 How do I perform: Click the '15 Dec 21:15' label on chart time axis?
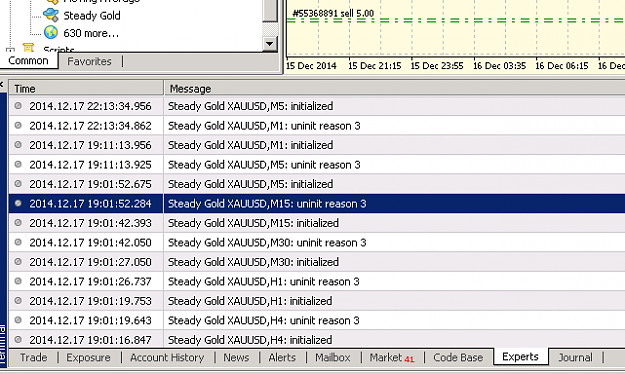[374, 66]
